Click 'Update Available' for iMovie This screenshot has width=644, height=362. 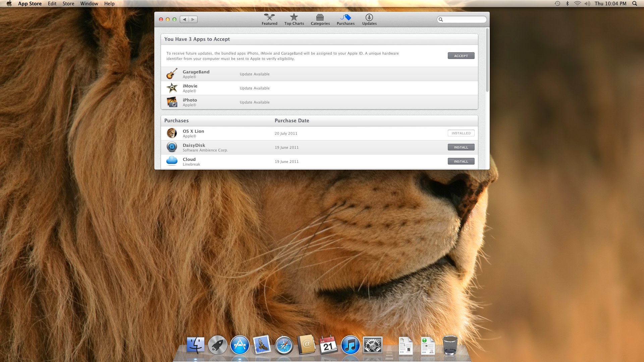click(x=255, y=88)
